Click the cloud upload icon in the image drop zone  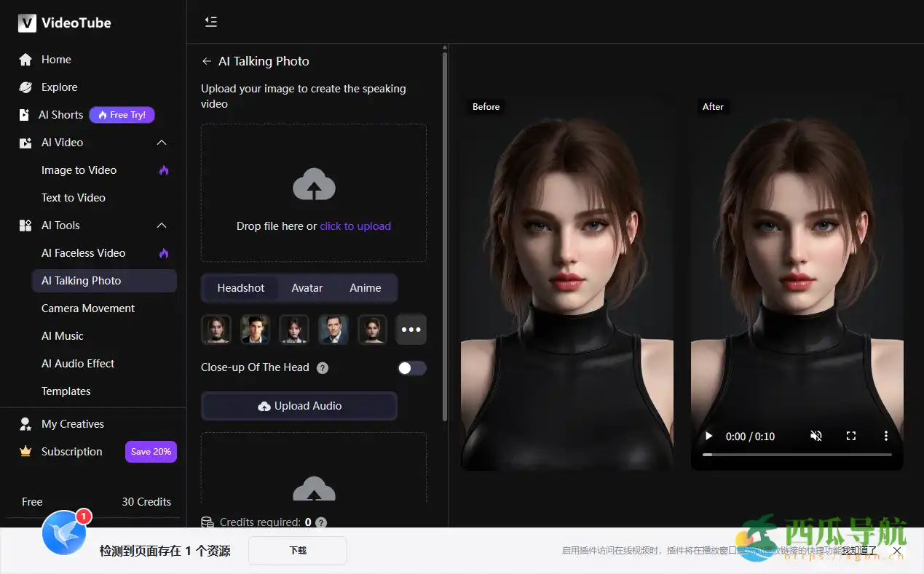click(x=314, y=185)
